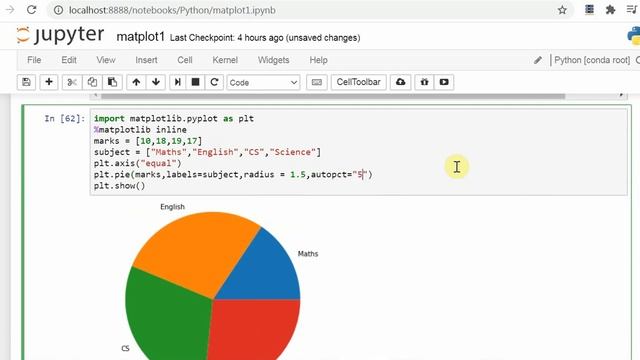Open the Kernel menu
640x360 pixels.
[x=225, y=60]
